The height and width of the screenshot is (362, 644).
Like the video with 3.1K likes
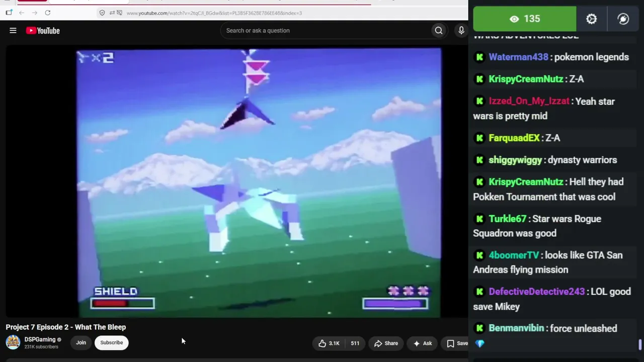329,343
